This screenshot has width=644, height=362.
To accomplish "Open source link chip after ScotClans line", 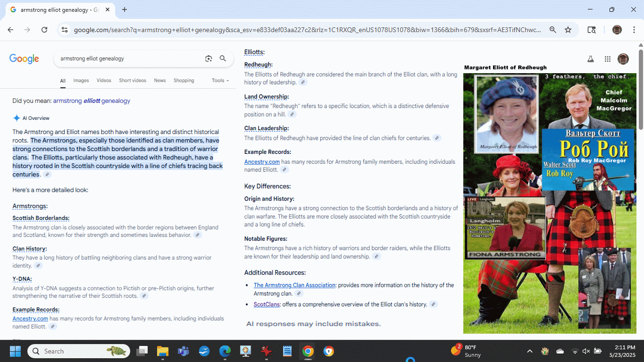I will coord(433,304).
